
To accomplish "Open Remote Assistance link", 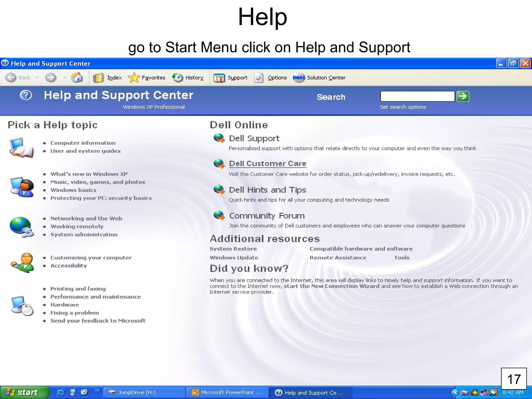I will [338, 258].
